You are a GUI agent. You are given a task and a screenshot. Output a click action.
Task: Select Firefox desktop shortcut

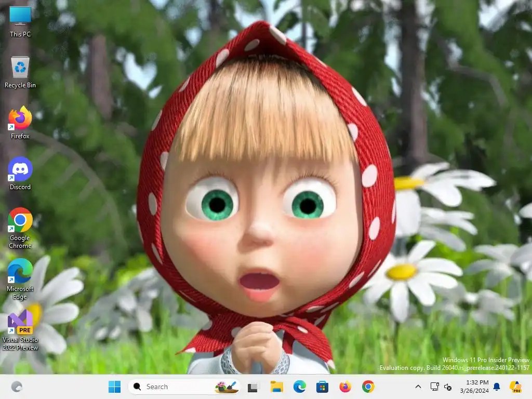point(20,123)
